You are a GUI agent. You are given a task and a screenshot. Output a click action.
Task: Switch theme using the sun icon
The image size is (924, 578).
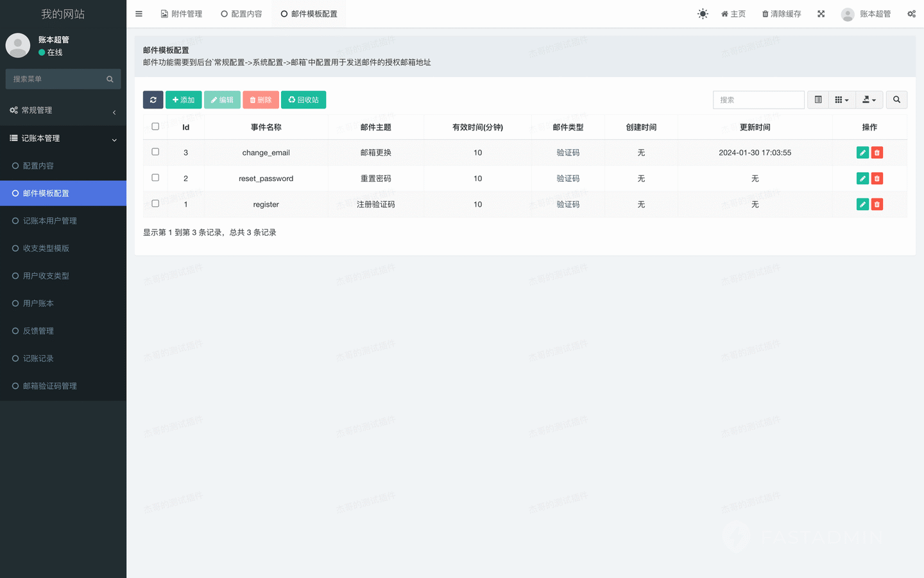tap(703, 13)
